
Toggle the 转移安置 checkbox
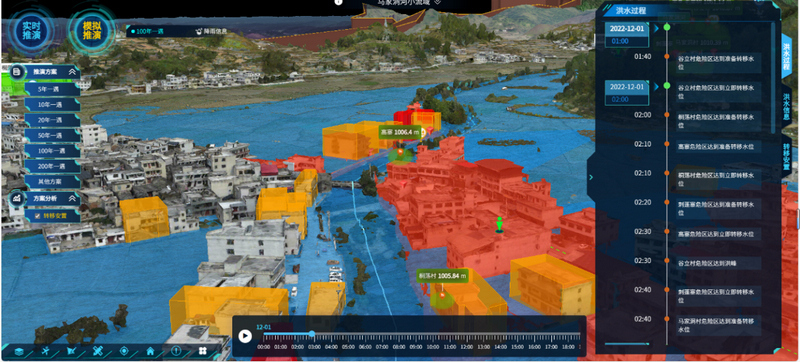coord(38,216)
